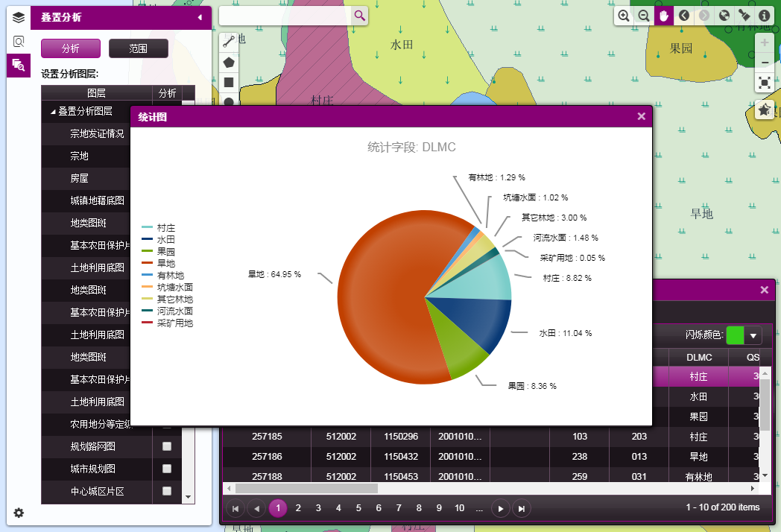Select the zoom-out magnifier tool
This screenshot has width=781, height=532.
(x=644, y=16)
